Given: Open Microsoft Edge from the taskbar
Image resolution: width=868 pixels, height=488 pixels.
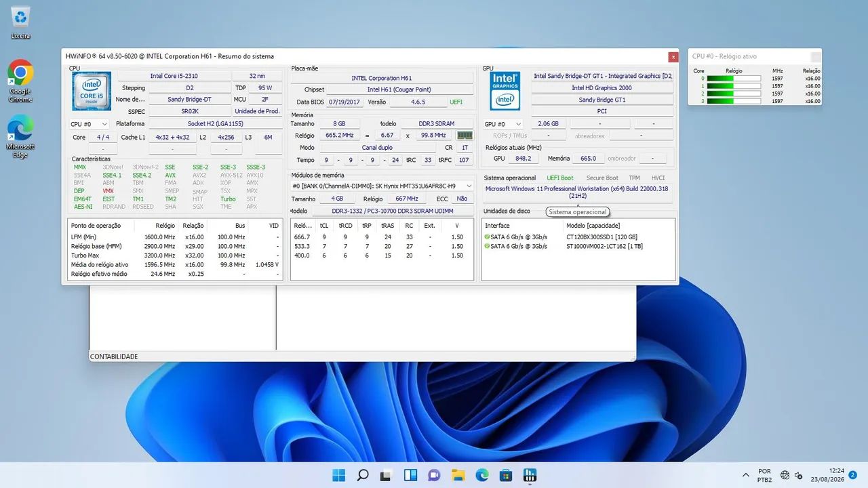Looking at the screenshot, I should pos(482,475).
